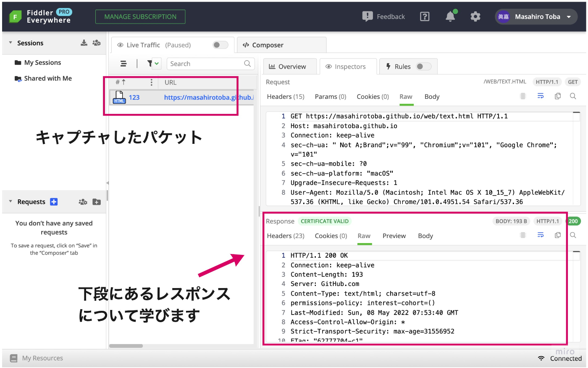Click the HTML file icon of session 123

(x=119, y=97)
